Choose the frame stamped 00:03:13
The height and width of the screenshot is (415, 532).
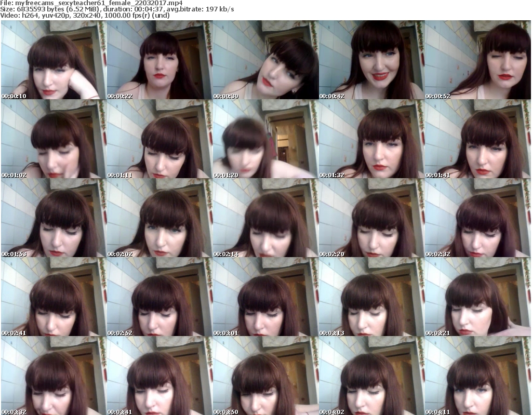pos(372,297)
